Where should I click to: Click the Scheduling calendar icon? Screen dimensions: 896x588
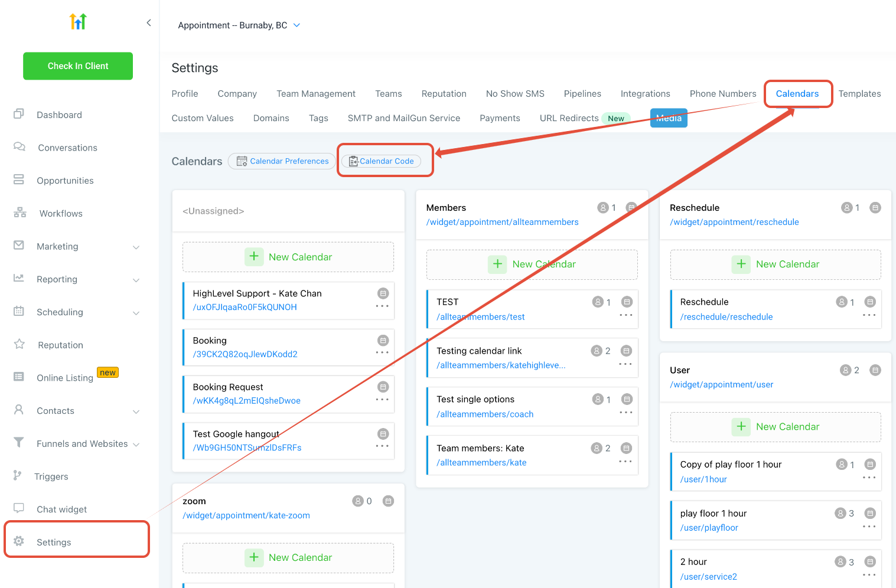coord(19,311)
